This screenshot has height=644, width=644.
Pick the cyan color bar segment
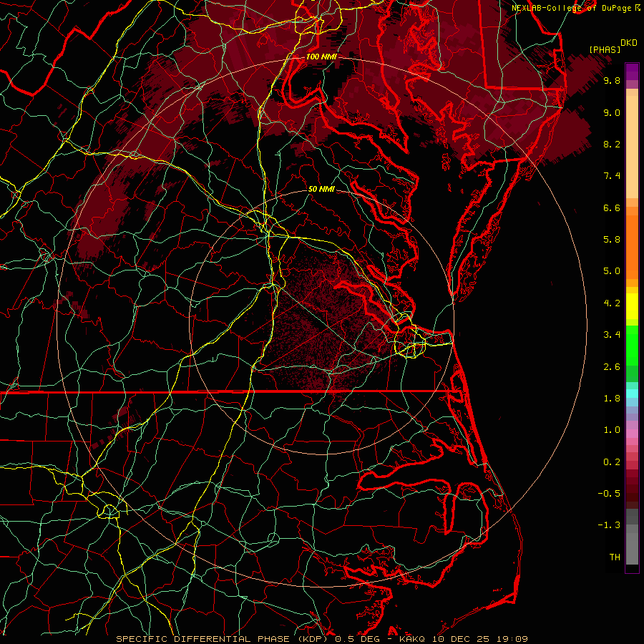(632, 394)
